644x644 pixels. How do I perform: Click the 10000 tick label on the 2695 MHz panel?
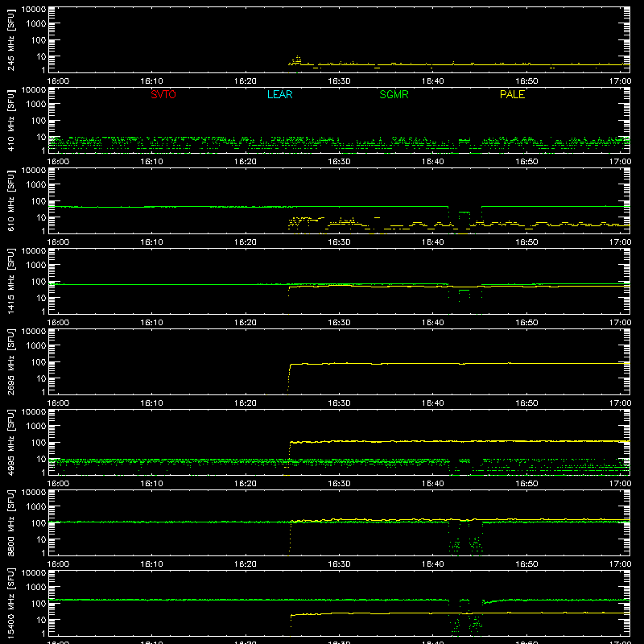(34, 332)
